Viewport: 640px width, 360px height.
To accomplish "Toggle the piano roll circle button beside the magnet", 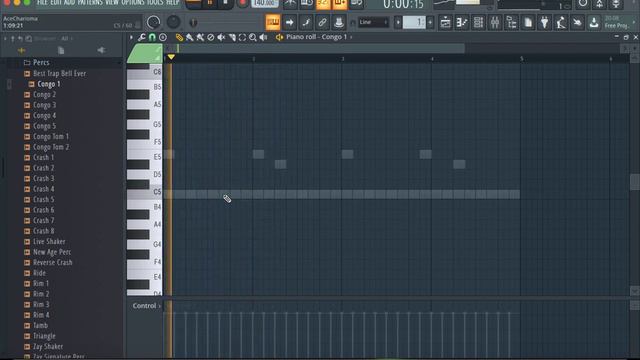I will (163, 38).
